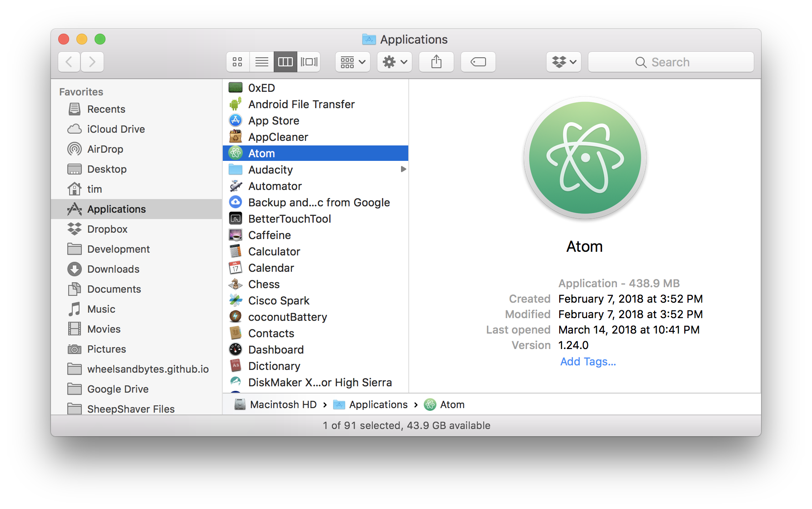Image resolution: width=812 pixels, height=509 pixels.
Task: Select the Atom app icon in list
Action: (x=236, y=153)
